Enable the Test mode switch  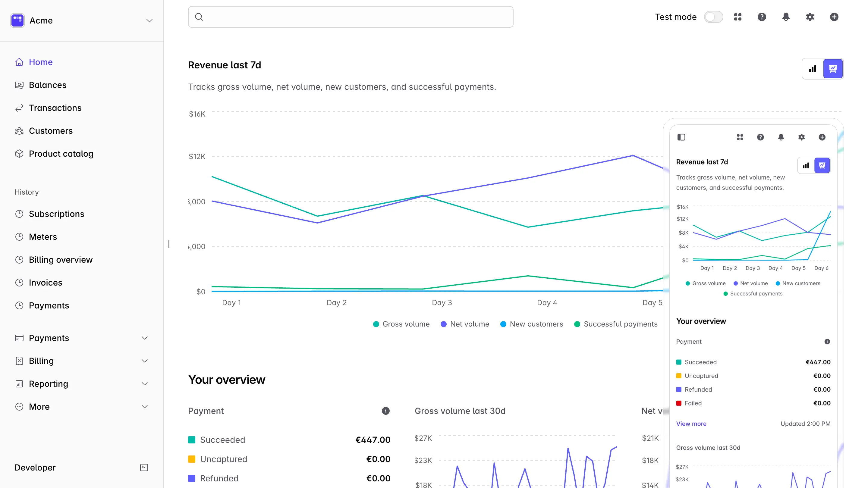click(x=713, y=17)
